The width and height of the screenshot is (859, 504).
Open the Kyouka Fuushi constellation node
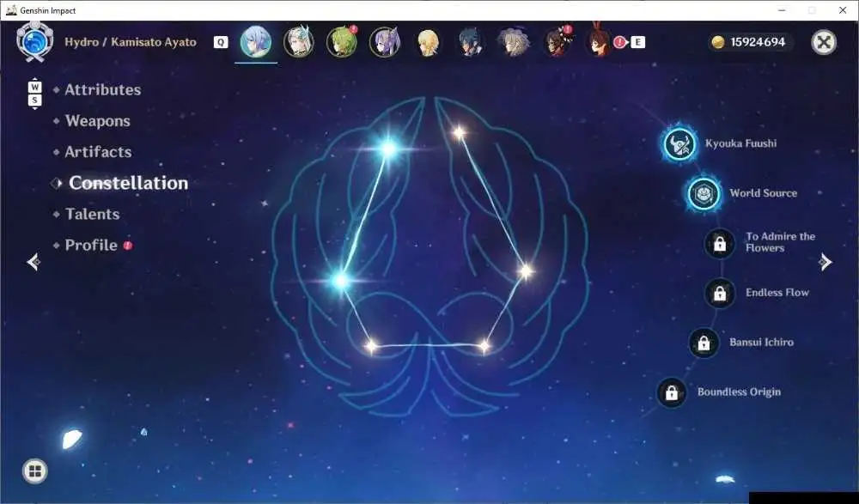679,143
